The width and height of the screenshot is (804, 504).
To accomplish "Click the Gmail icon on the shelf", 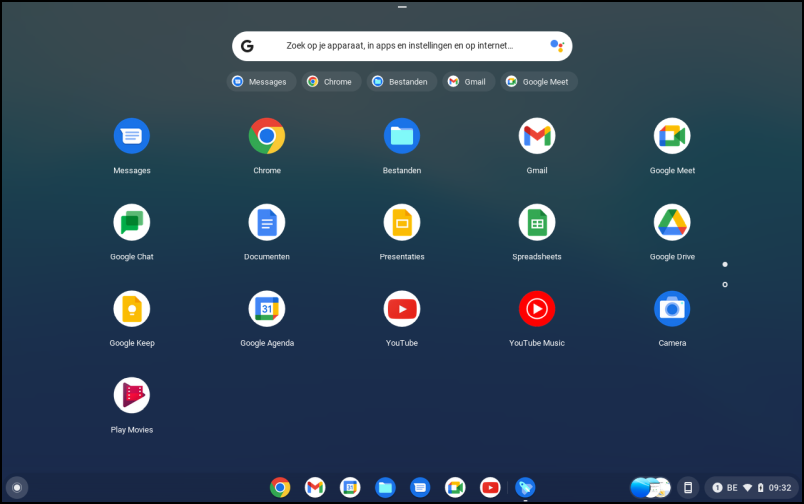I will point(315,488).
